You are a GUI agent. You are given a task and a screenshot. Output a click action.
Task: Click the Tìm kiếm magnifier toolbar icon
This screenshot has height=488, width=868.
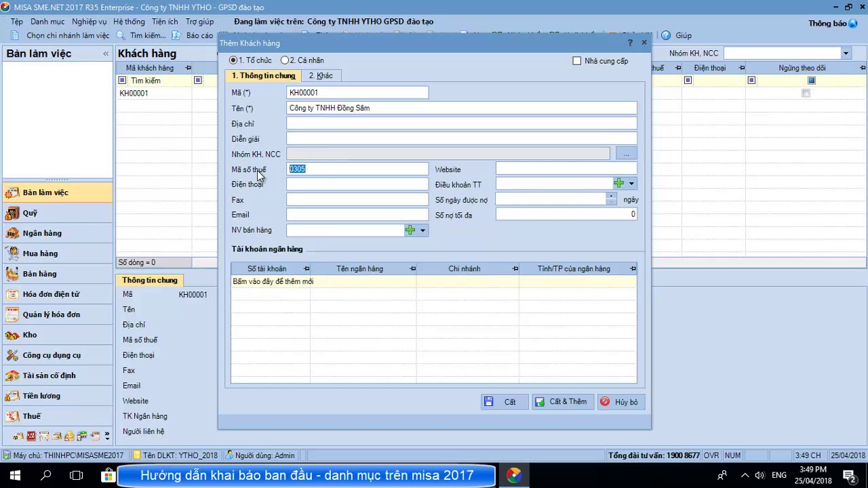(x=121, y=35)
